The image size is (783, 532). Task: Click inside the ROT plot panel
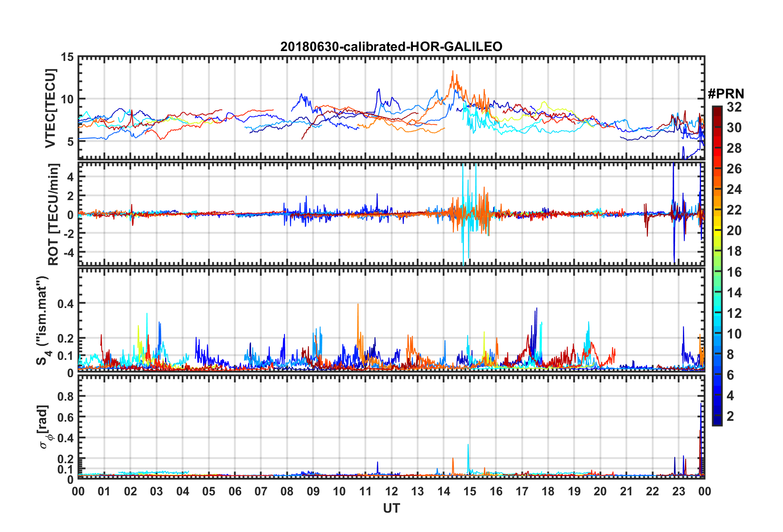coord(391,214)
